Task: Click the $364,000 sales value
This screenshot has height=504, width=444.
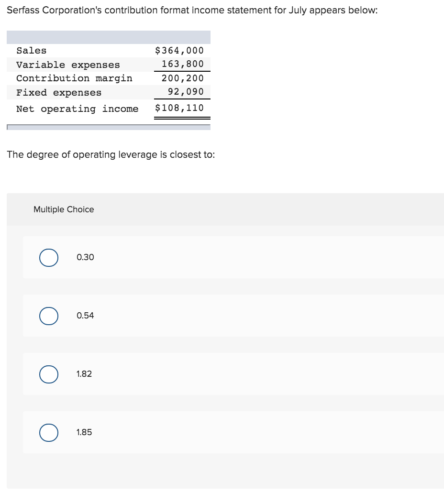Action: [179, 50]
